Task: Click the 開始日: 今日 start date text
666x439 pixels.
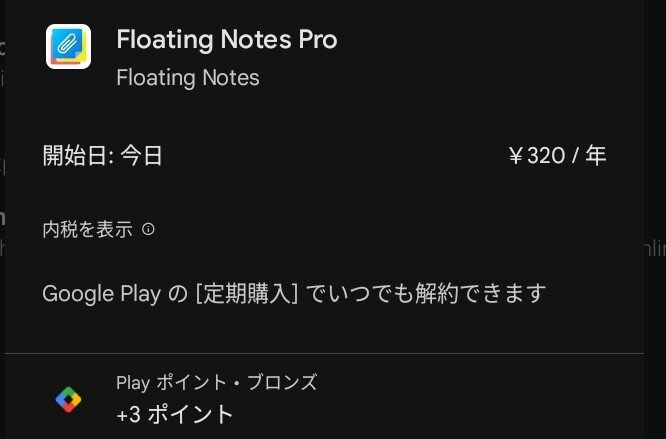Action: (102, 155)
